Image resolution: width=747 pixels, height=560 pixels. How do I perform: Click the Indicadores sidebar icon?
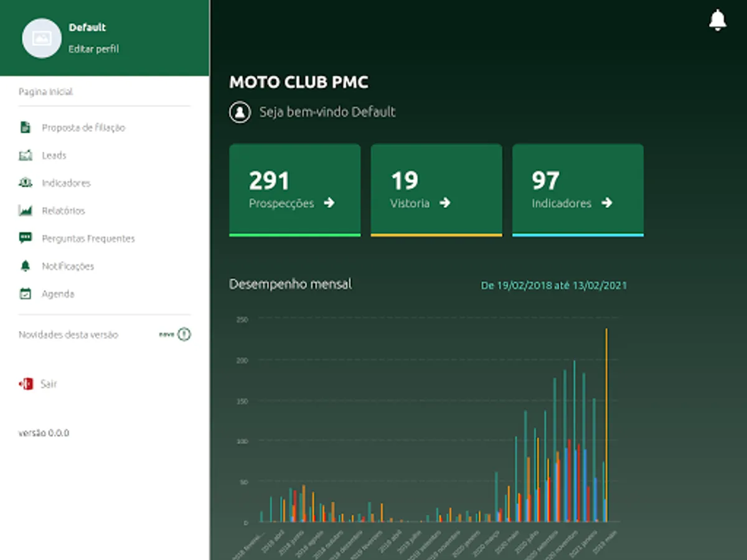26,183
